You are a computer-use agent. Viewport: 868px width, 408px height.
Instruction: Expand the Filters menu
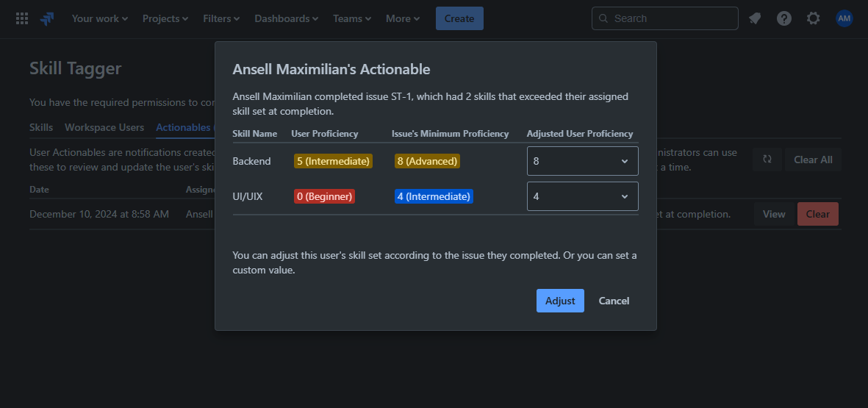(x=221, y=18)
